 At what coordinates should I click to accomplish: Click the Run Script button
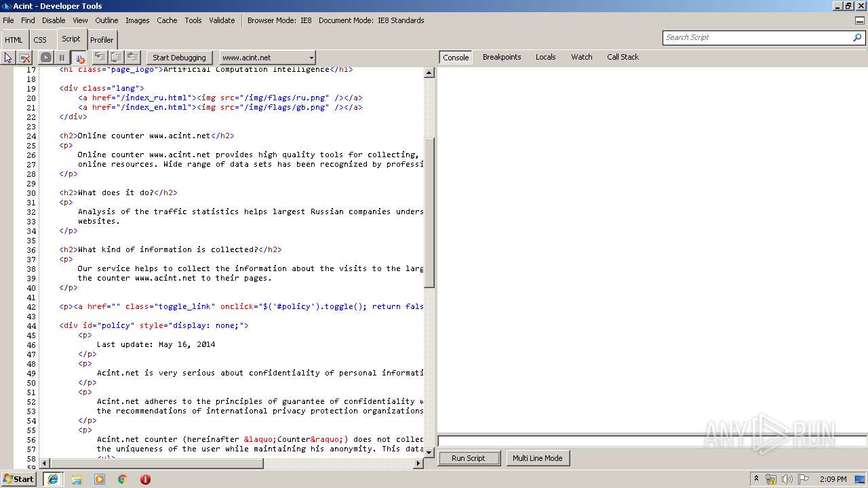pos(468,458)
